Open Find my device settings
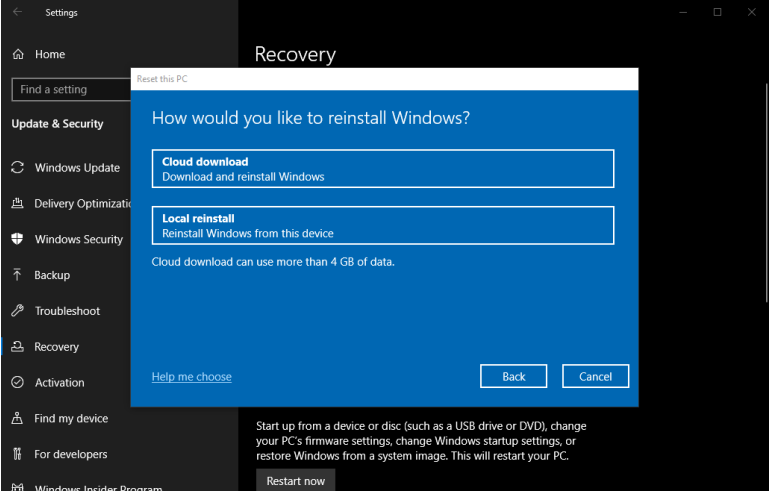770x493 pixels. [71, 418]
